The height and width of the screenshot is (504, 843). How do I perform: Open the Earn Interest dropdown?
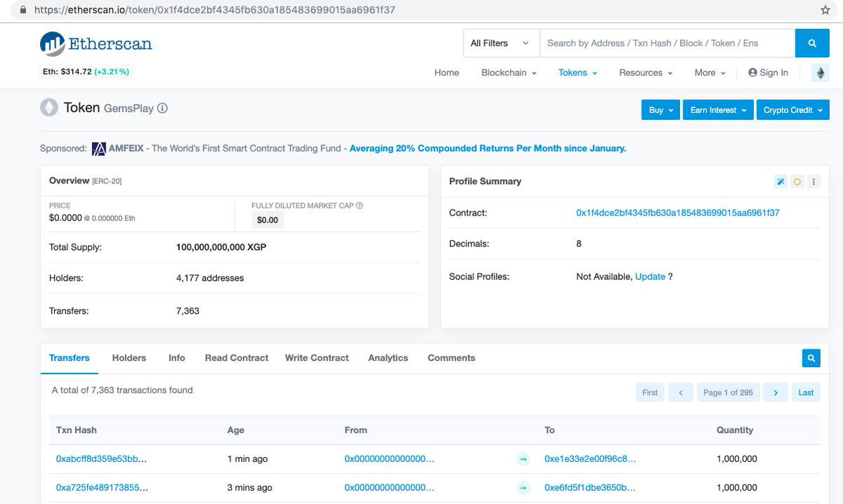718,110
